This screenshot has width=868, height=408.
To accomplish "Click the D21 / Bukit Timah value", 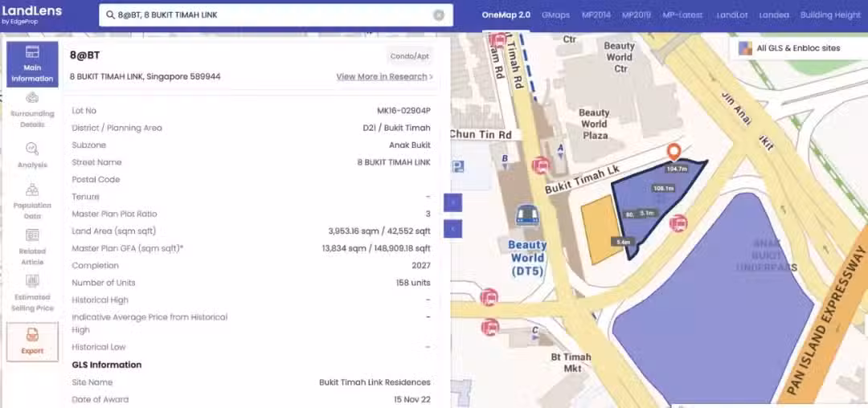I will pos(396,128).
